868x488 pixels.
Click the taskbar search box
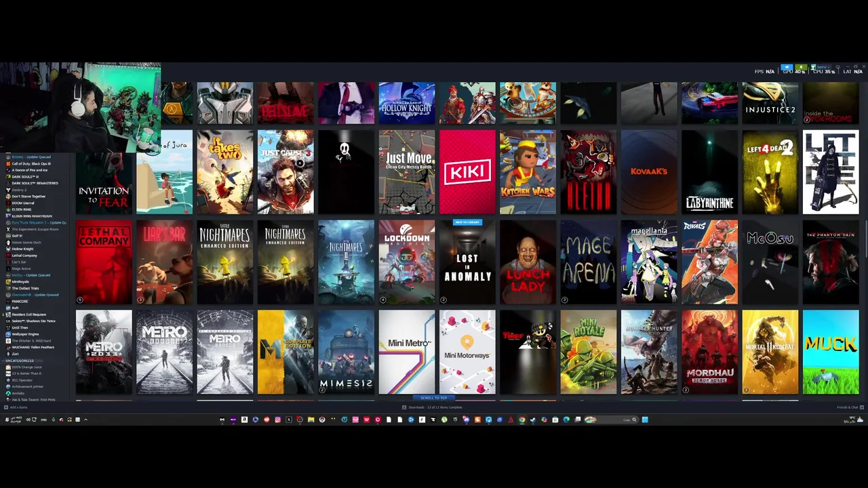tap(612, 420)
